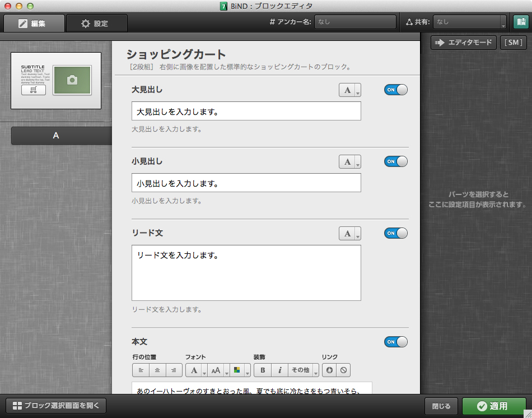Align body text to the left

[141, 370]
